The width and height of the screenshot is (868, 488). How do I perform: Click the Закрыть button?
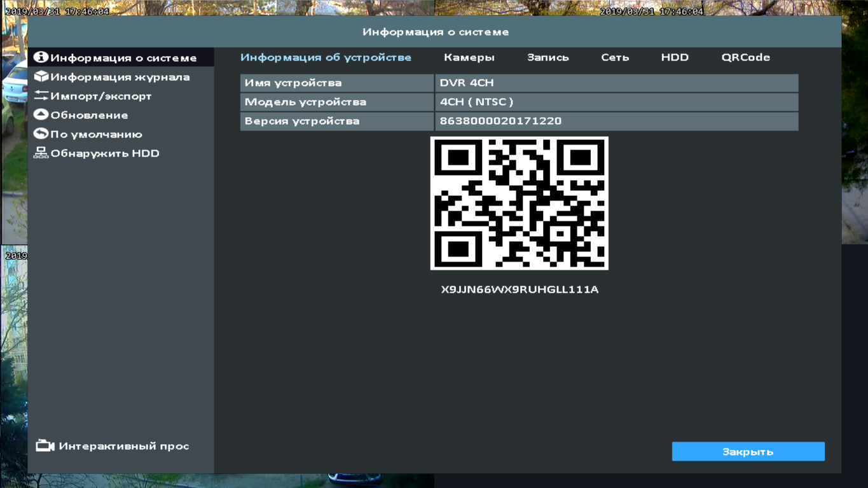tap(748, 452)
